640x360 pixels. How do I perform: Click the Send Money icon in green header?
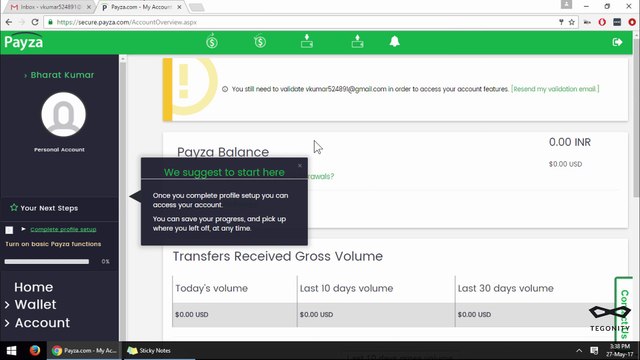click(x=212, y=41)
